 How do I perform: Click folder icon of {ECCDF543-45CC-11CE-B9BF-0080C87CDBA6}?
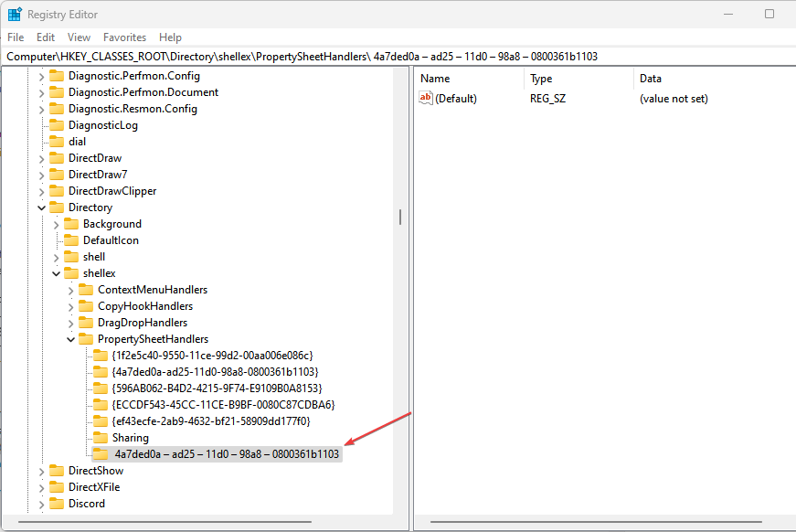click(100, 405)
